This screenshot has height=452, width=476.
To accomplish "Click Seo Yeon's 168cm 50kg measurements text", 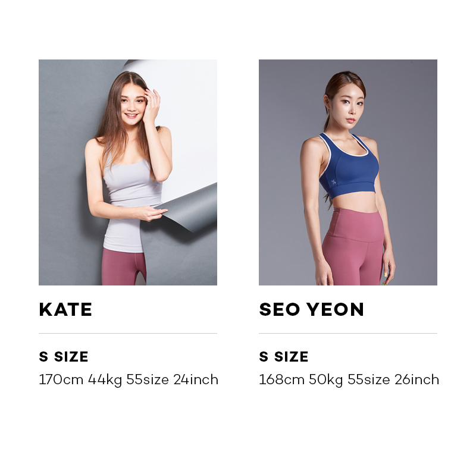I will [x=349, y=380].
